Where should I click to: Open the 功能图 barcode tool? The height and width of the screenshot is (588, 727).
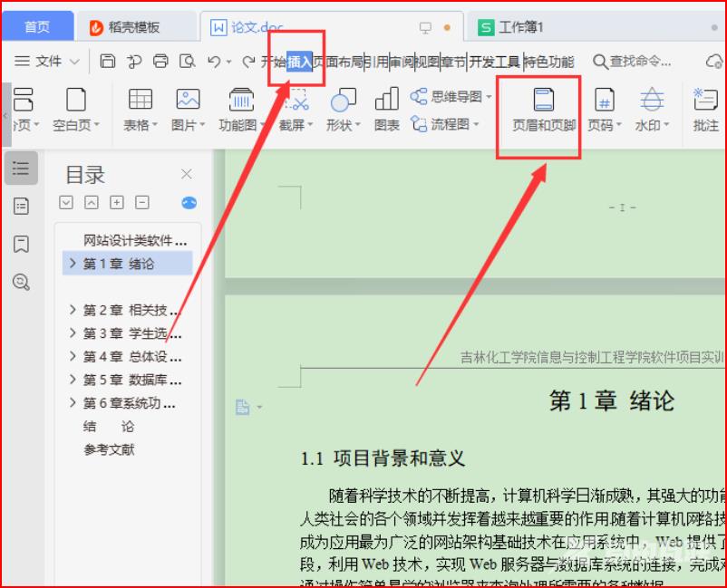(241, 110)
